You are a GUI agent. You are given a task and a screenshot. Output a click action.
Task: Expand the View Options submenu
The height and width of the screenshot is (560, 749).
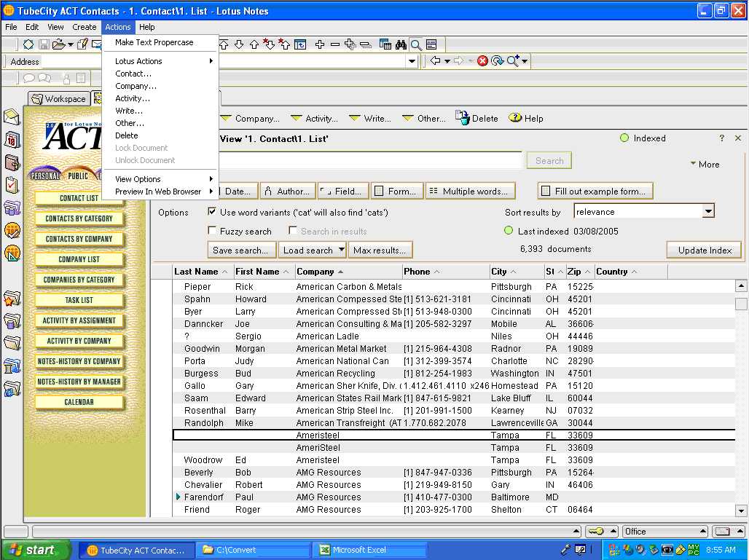pyautogui.click(x=160, y=179)
